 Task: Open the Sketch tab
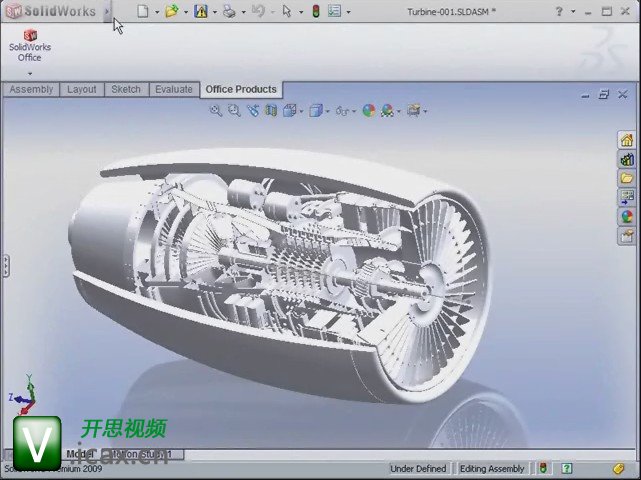point(126,89)
